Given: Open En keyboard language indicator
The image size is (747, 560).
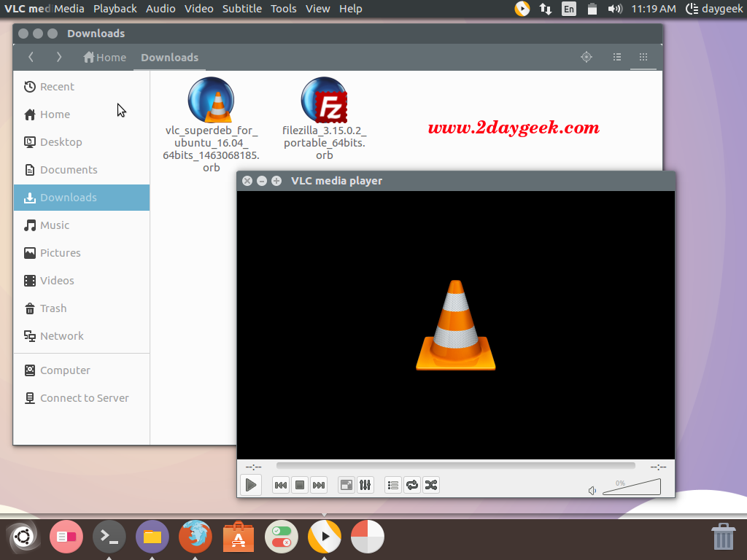Looking at the screenshot, I should tap(569, 9).
